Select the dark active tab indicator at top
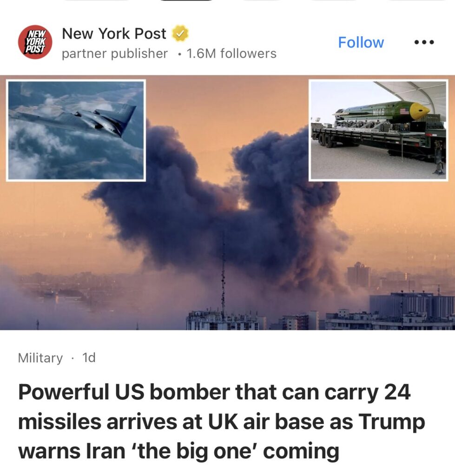The width and height of the screenshot is (455, 476). click(x=186, y=0)
